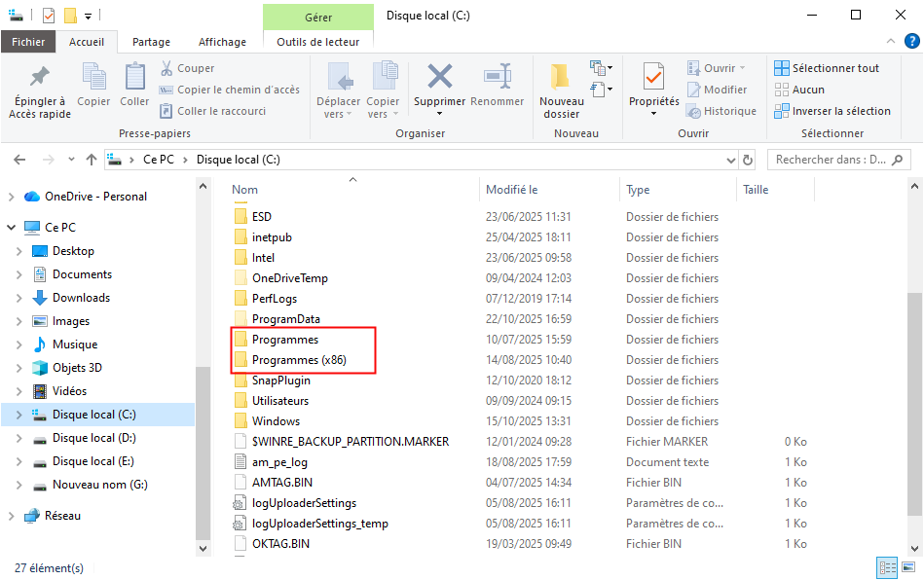This screenshot has height=580, width=924.
Task: Click the Supprimer delete icon
Action: click(439, 78)
